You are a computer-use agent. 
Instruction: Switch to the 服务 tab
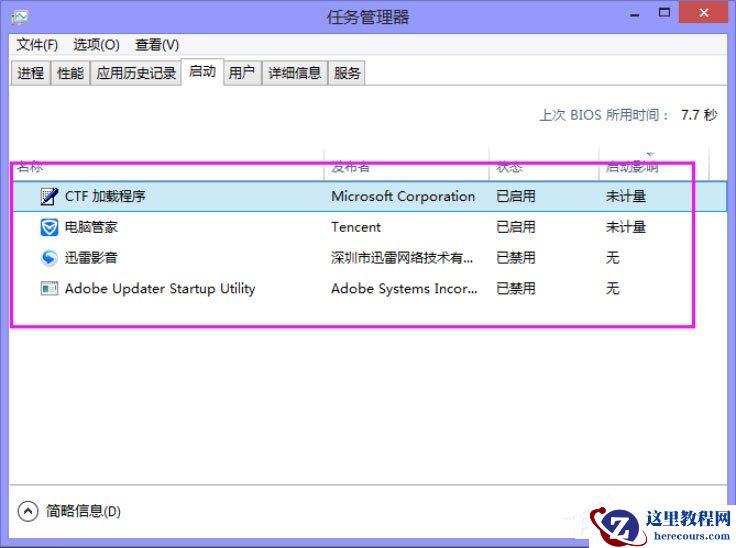[347, 73]
